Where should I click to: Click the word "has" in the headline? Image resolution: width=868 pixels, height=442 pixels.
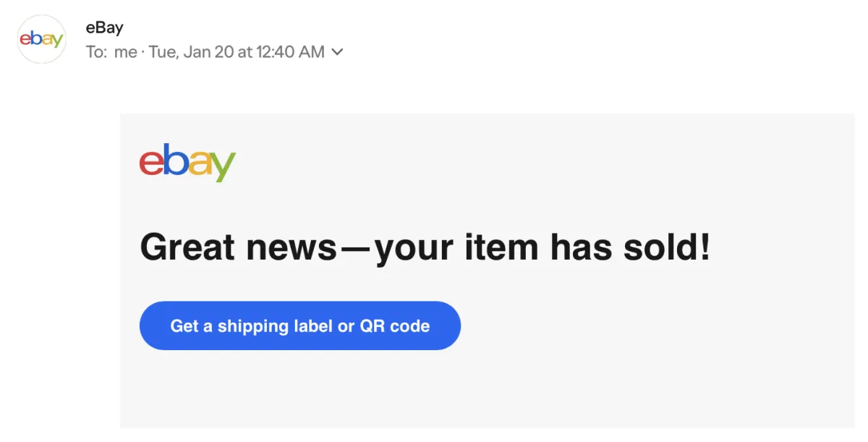[577, 247]
